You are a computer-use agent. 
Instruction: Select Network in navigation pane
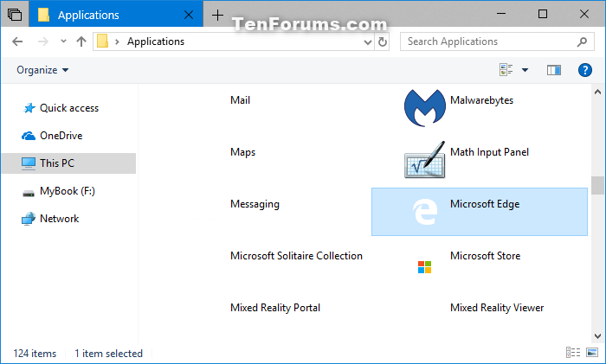click(59, 219)
